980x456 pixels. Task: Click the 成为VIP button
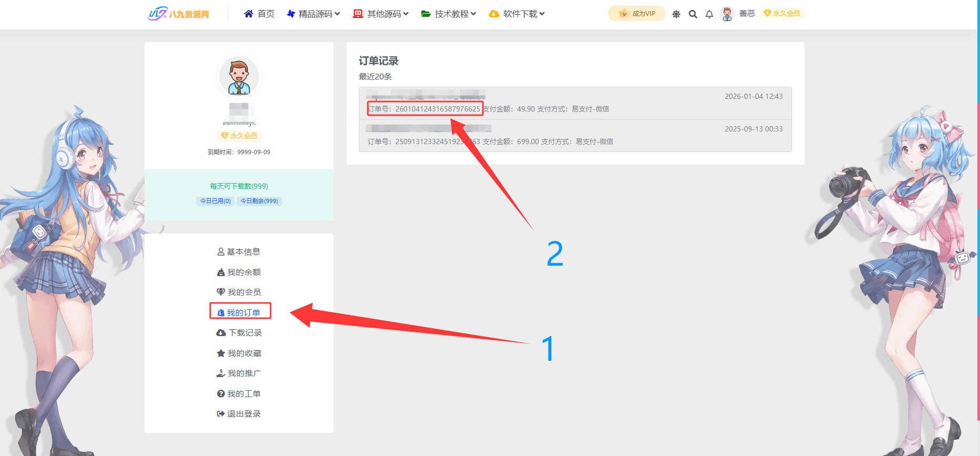(x=637, y=14)
